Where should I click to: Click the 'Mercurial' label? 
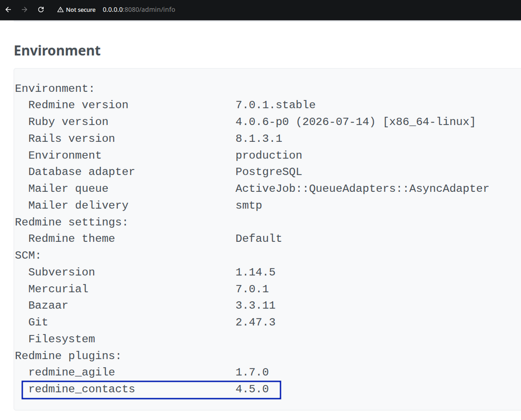(x=58, y=289)
